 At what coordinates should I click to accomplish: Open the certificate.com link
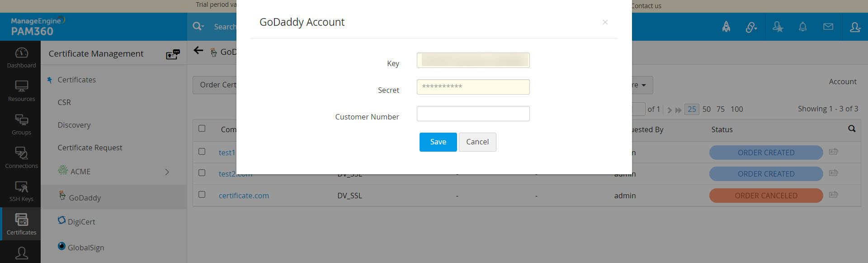point(244,196)
